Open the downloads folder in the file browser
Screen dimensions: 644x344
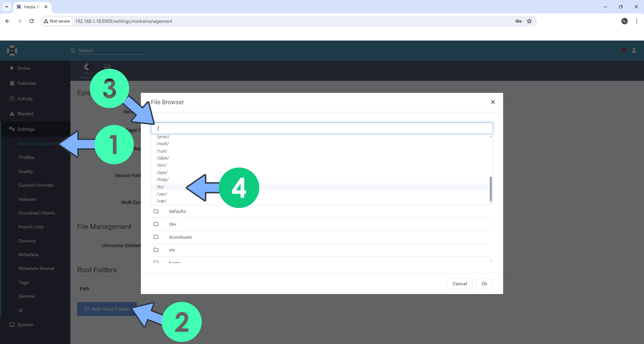[x=180, y=237]
